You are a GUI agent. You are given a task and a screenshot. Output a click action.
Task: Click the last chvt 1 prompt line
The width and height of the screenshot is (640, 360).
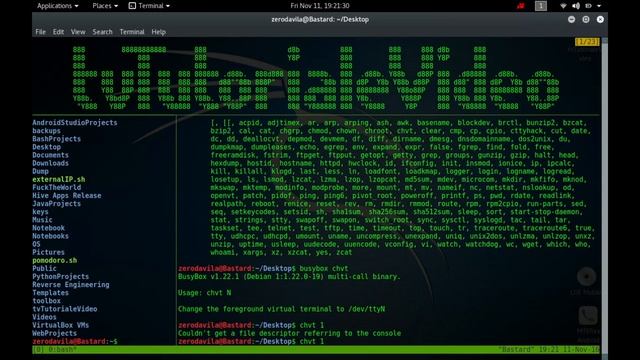point(251,341)
